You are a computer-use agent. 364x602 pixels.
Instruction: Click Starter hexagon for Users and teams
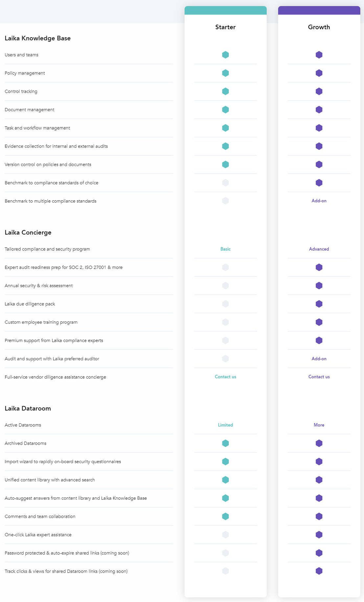(225, 55)
